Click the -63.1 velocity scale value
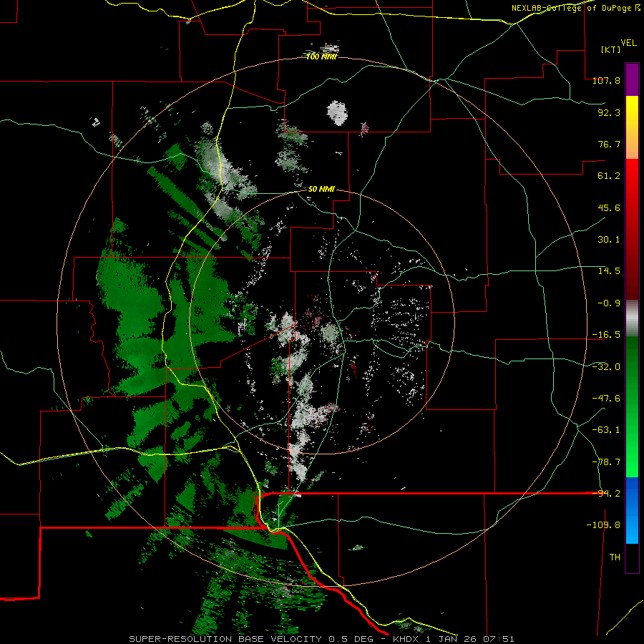The image size is (644, 644). pyautogui.click(x=606, y=430)
